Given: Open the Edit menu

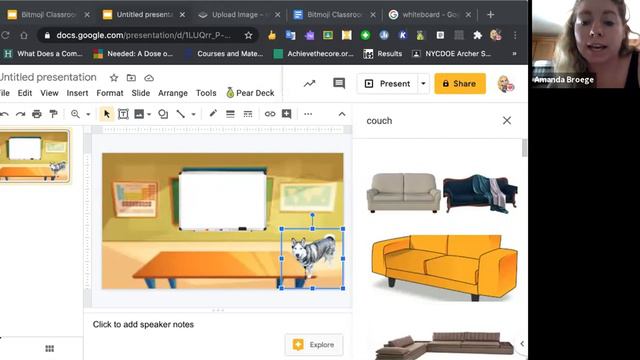Looking at the screenshot, I should [24, 93].
